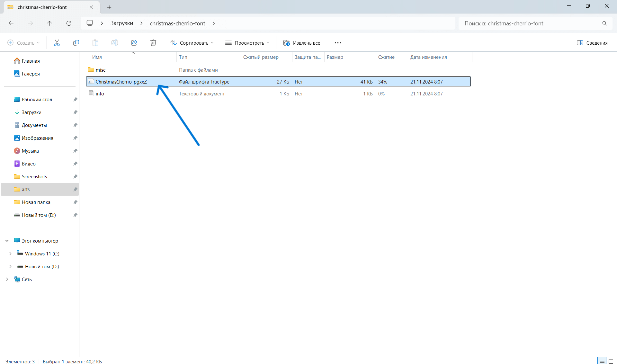Click christmas-cherrio-font in the breadcrumb
Screen dimensions: 617x364
tap(177, 23)
